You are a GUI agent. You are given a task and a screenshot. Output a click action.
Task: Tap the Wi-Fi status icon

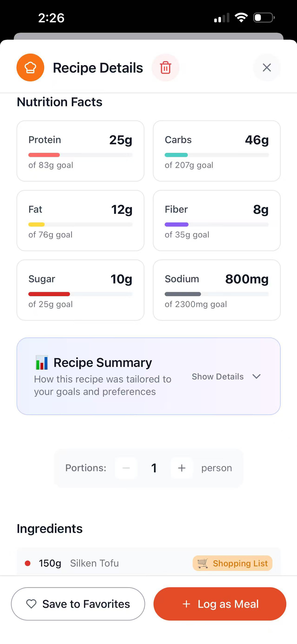click(x=241, y=18)
